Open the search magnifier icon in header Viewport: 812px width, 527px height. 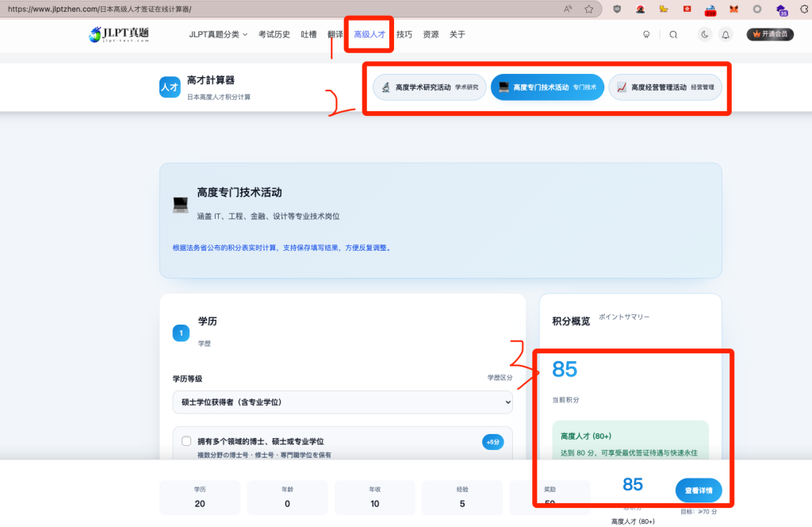point(673,35)
